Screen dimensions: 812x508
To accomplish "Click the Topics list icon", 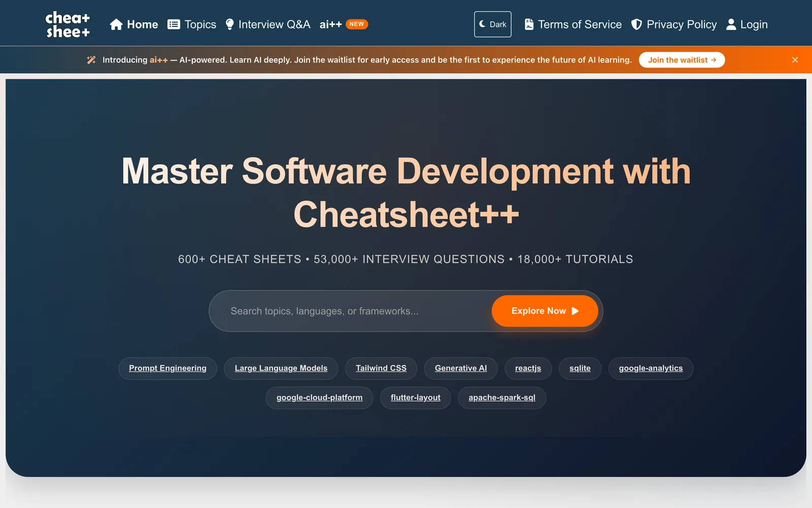I will coord(174,24).
